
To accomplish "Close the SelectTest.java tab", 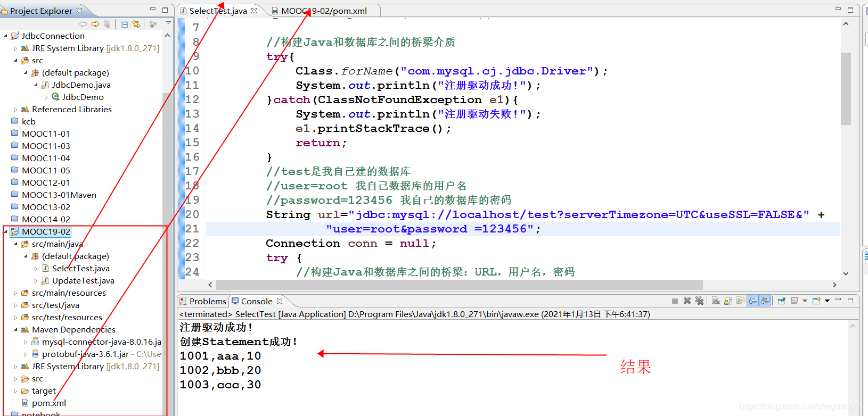I will pyautogui.click(x=254, y=11).
